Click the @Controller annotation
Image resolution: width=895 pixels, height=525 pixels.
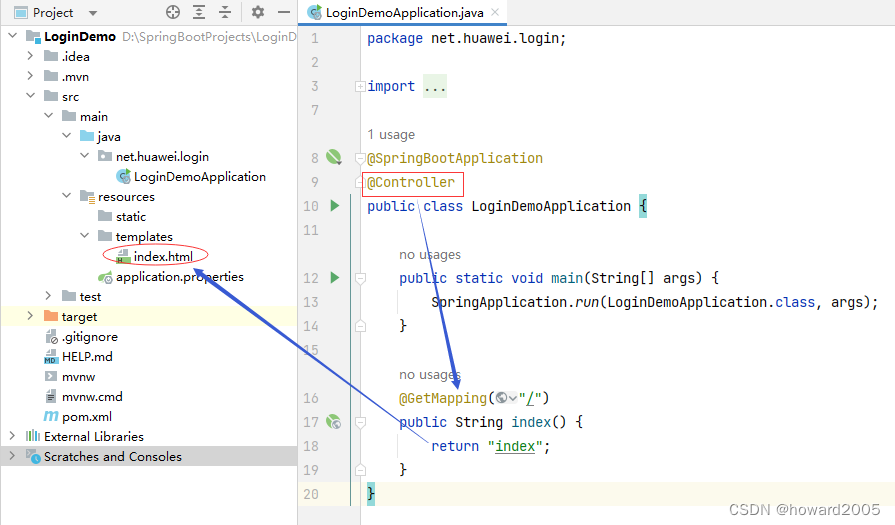click(x=411, y=182)
